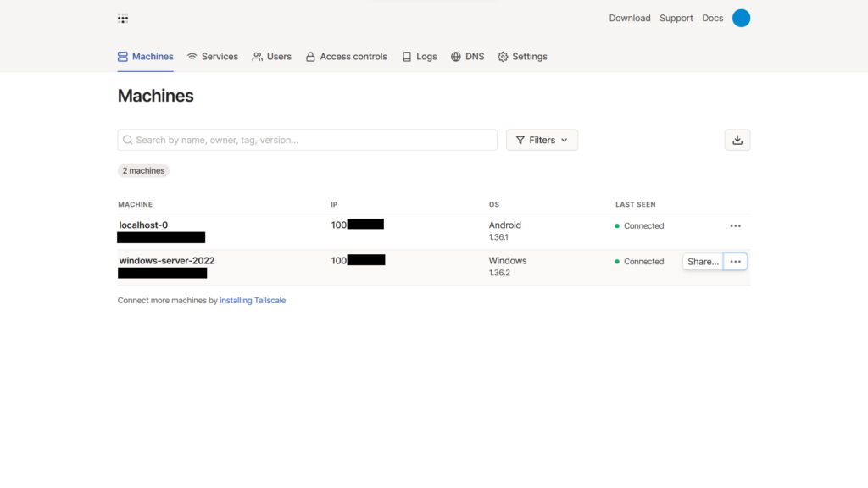Click the download/export machines icon button
This screenshot has height=488, width=868.
pyautogui.click(x=737, y=140)
